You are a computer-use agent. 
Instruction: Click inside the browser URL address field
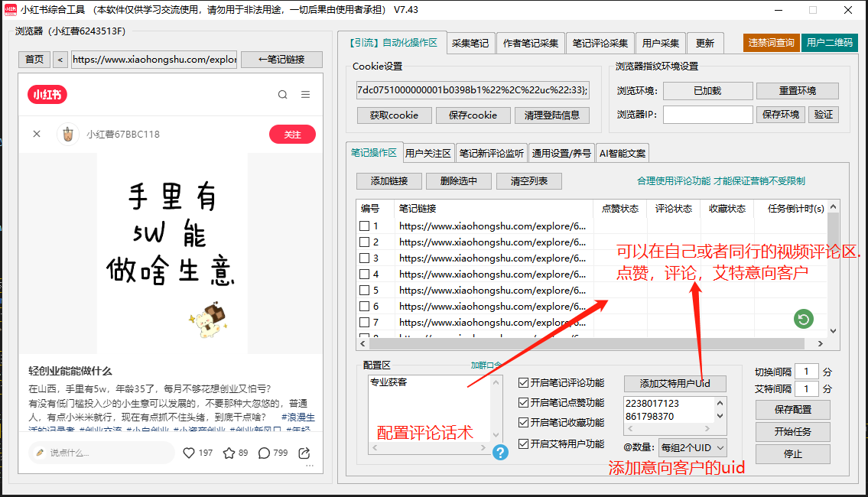153,59
